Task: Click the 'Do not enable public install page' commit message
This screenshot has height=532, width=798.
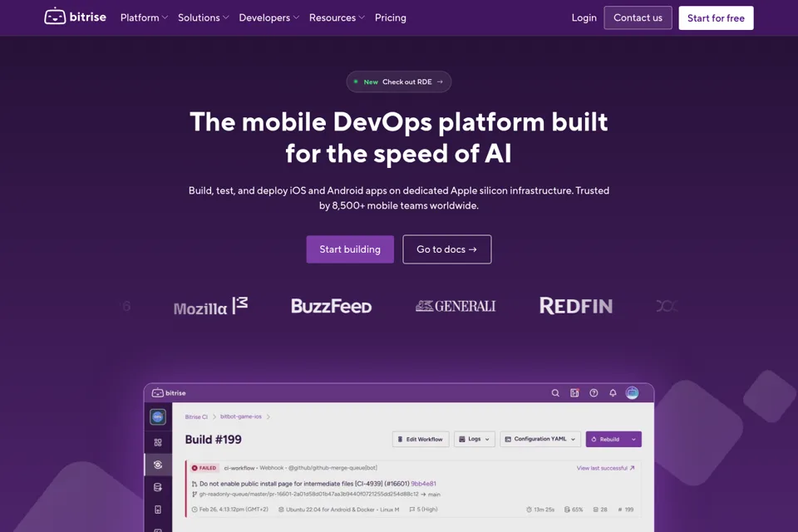Action: coord(304,484)
